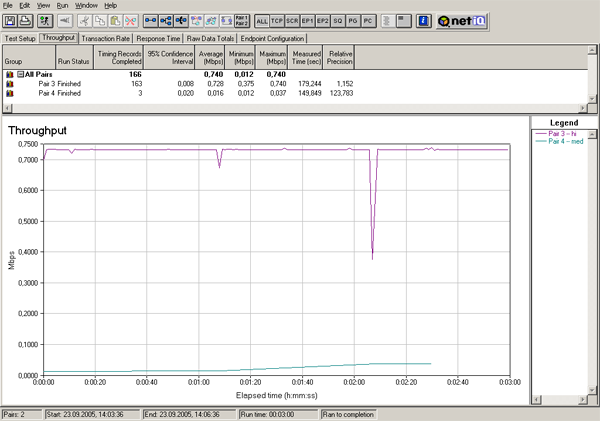Switch to the Raw Data Totals tab
Screen dimensions: 600x421
pyautogui.click(x=210, y=39)
